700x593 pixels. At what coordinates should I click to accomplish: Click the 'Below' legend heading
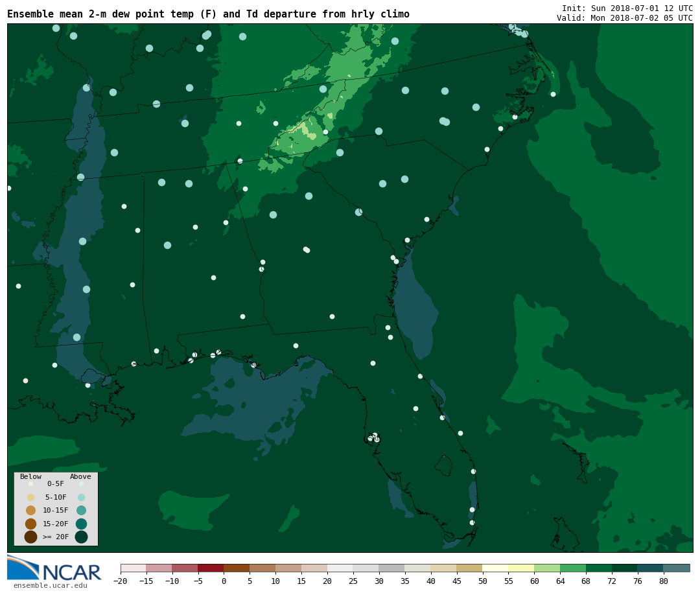coord(31,476)
